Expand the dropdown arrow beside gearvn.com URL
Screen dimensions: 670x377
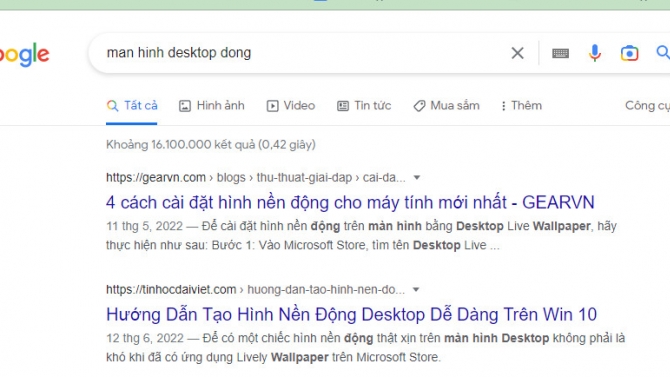click(417, 177)
